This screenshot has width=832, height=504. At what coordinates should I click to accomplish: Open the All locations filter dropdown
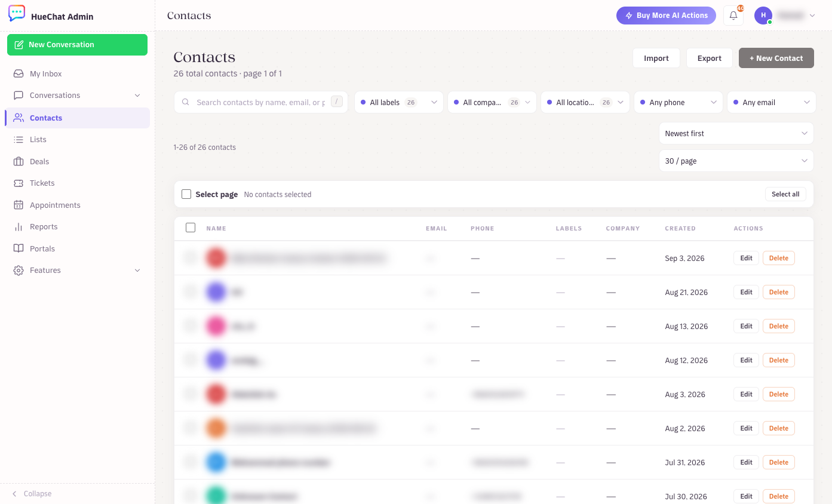click(585, 102)
